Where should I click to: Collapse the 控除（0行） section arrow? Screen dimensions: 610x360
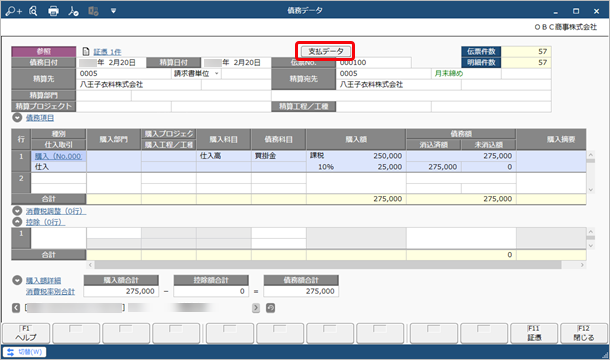[17, 222]
